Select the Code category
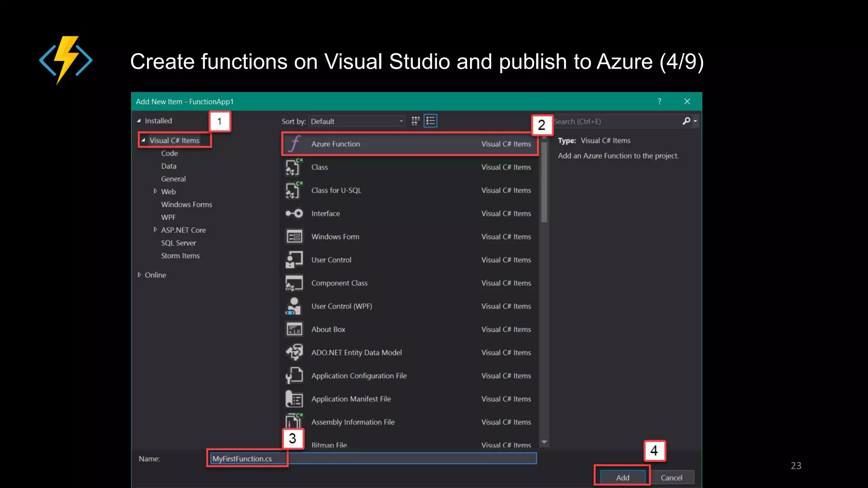 click(170, 153)
